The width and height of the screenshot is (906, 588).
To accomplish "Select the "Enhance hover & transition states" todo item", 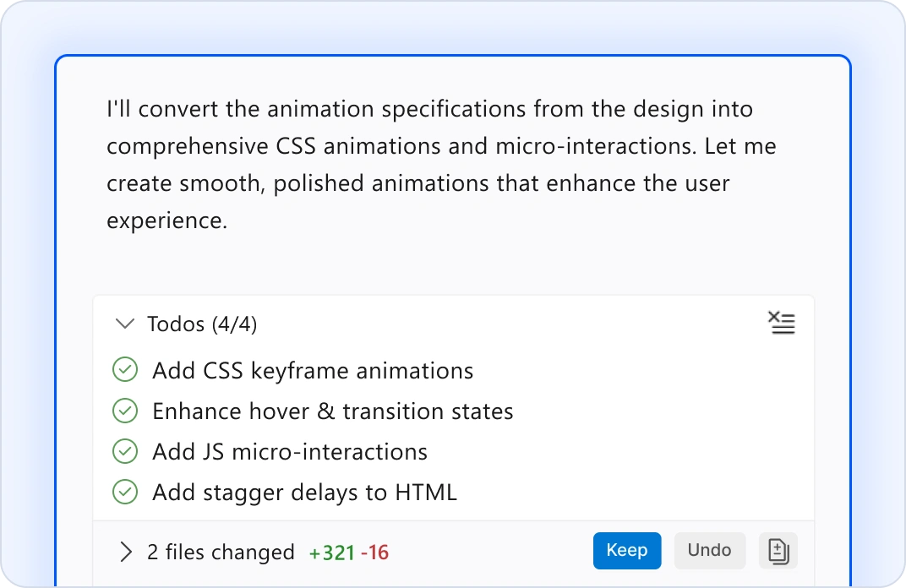I will (x=332, y=411).
